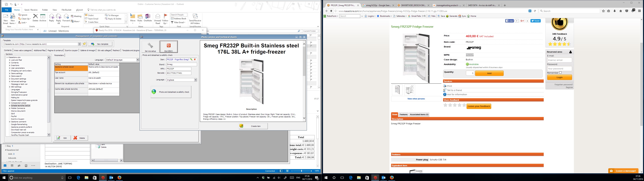
Task: Click zoom in plus on Outlook status bar
Action: [x=311, y=171]
